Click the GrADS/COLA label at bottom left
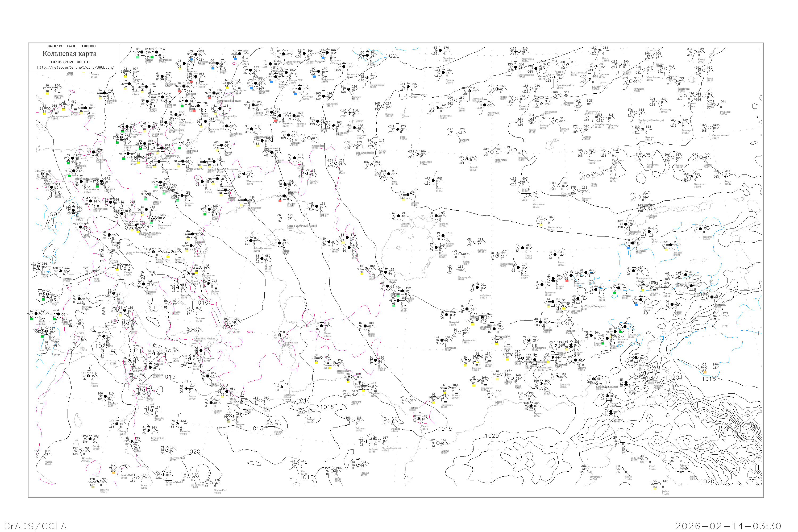The width and height of the screenshot is (798, 532). [35, 526]
